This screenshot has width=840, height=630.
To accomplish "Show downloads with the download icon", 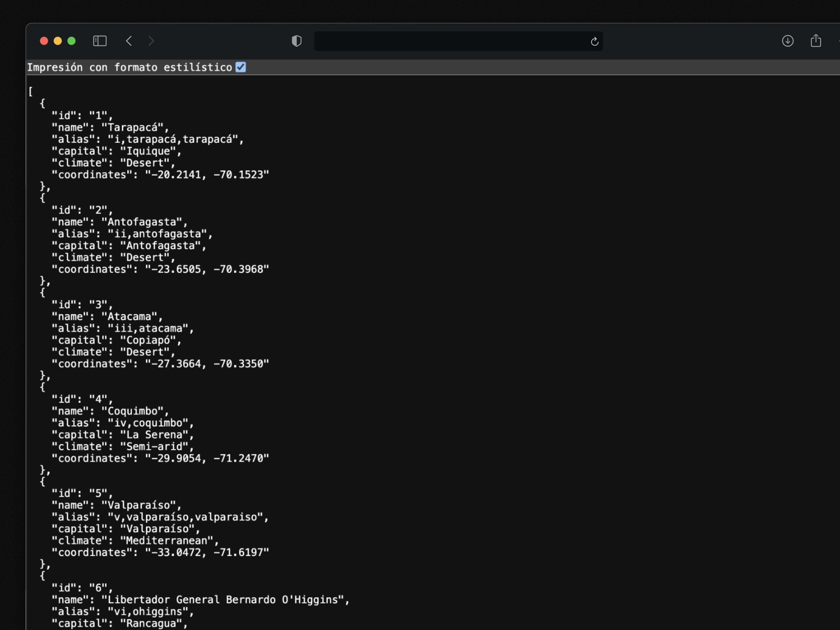I will (x=787, y=41).
